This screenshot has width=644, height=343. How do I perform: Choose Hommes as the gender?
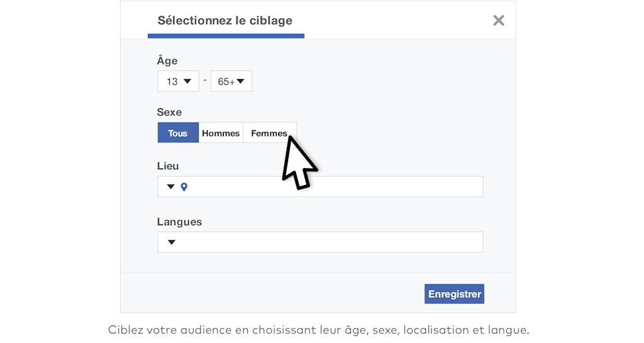point(221,133)
